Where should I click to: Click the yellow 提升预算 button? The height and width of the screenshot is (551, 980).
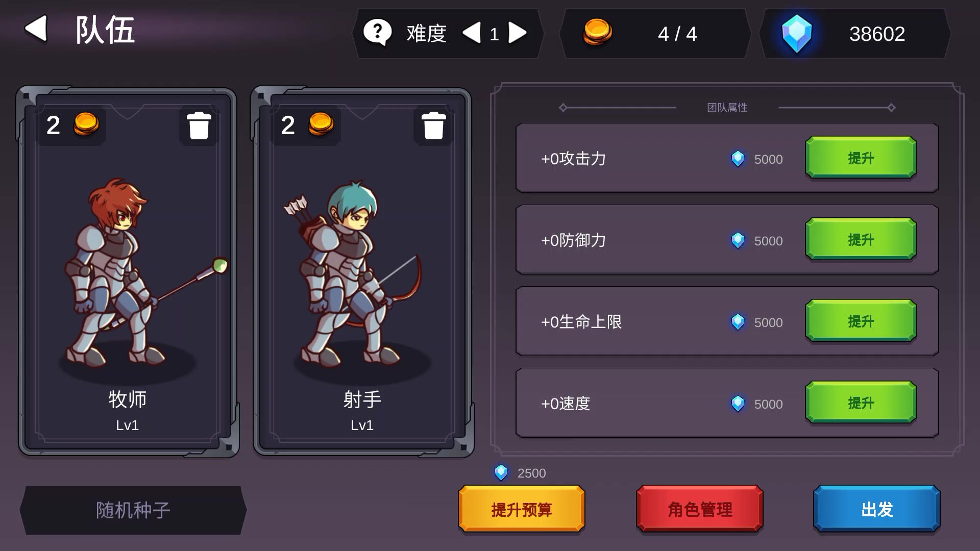click(521, 509)
